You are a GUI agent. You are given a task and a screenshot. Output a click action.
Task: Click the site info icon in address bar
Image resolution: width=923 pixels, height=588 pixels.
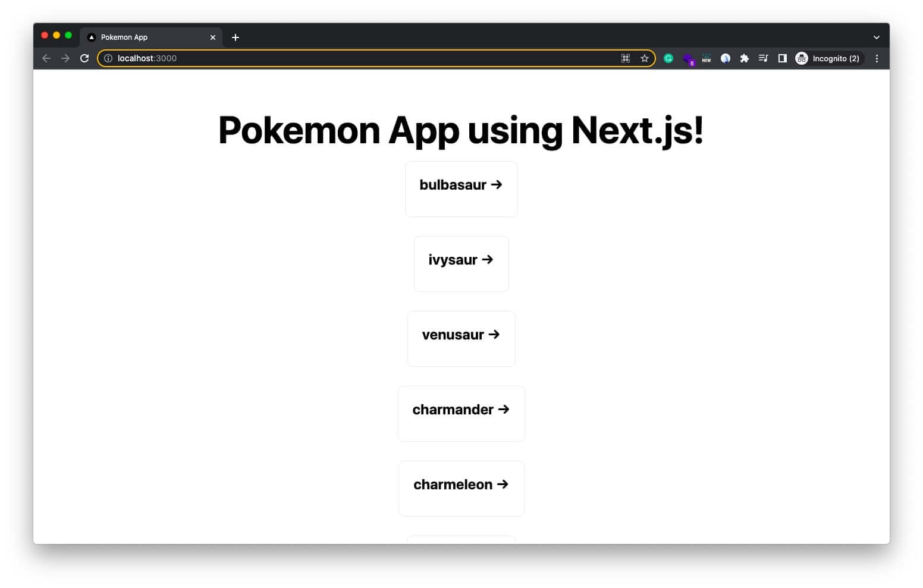108,58
